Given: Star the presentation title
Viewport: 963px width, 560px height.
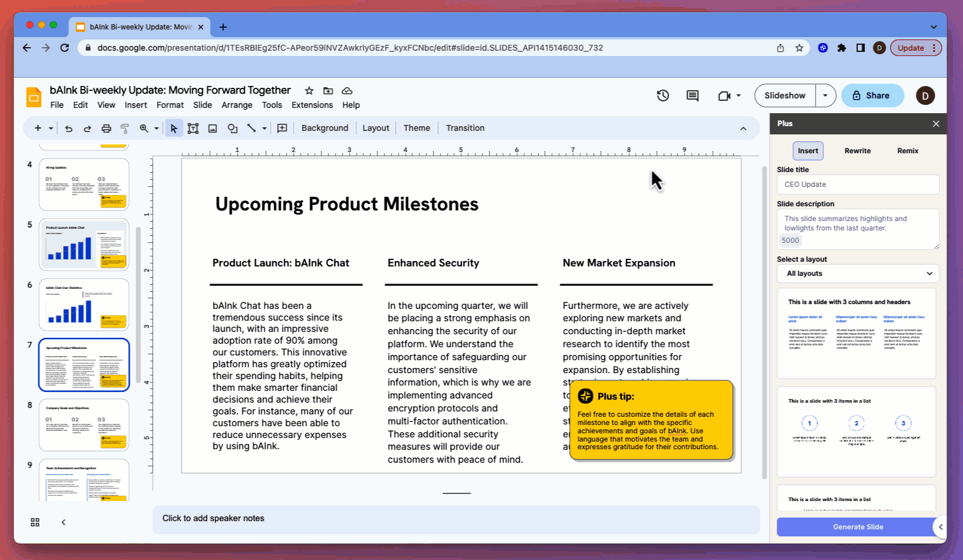Looking at the screenshot, I should point(309,91).
